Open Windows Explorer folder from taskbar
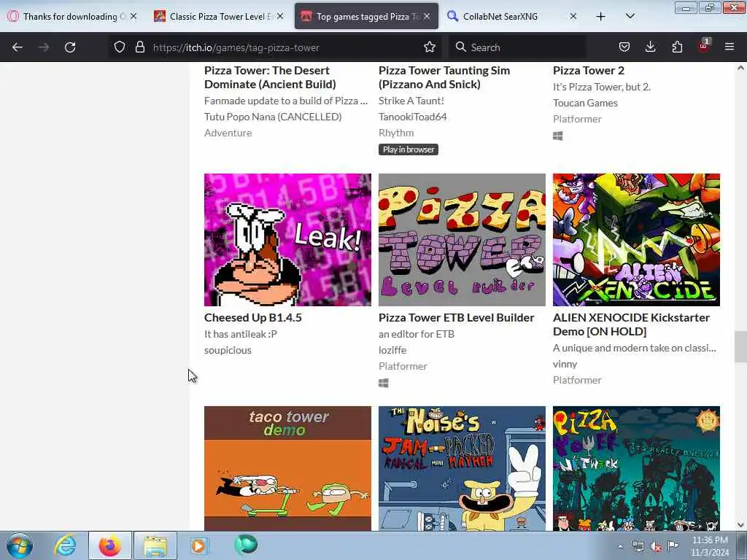747x560 pixels. pyautogui.click(x=155, y=545)
